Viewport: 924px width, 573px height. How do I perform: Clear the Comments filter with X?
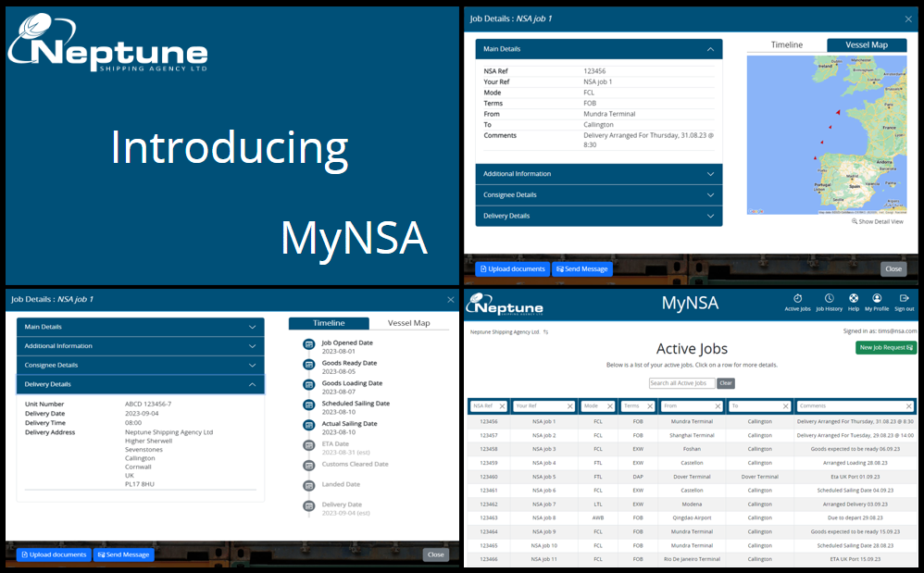[x=908, y=406]
